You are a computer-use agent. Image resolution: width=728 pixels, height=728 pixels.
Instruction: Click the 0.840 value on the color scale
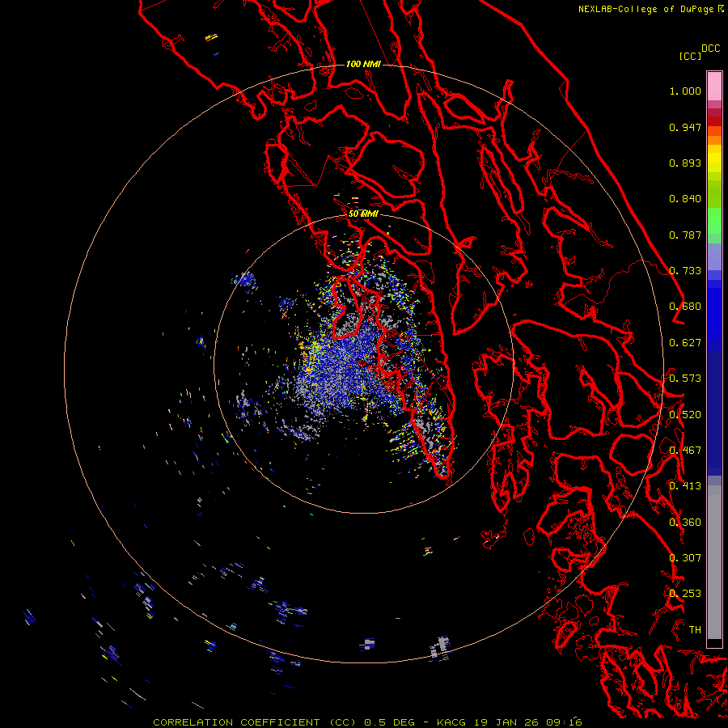click(x=685, y=199)
